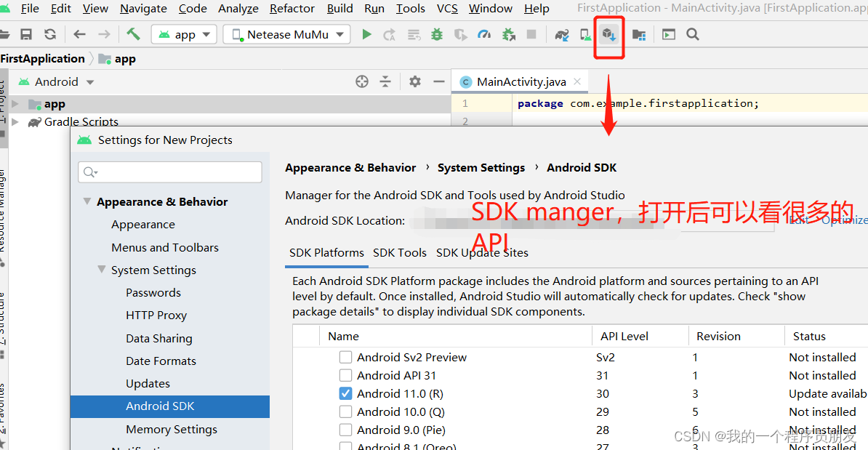Viewport: 868px width, 450px height.
Task: Select Memory Settings in settings tree
Action: tap(172, 429)
